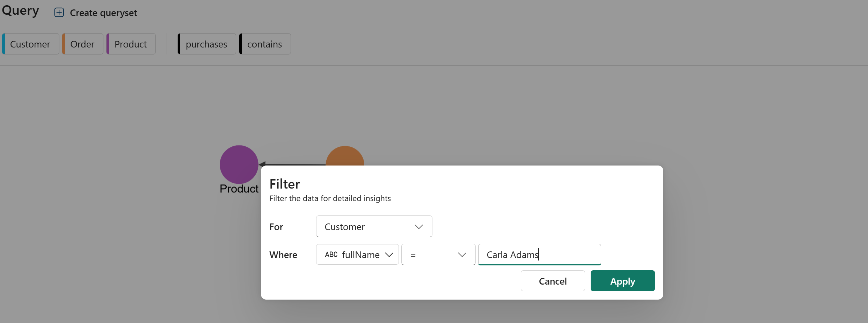Click the orange node circle on the canvas
Viewport: 868px width, 323px height.
click(x=345, y=156)
